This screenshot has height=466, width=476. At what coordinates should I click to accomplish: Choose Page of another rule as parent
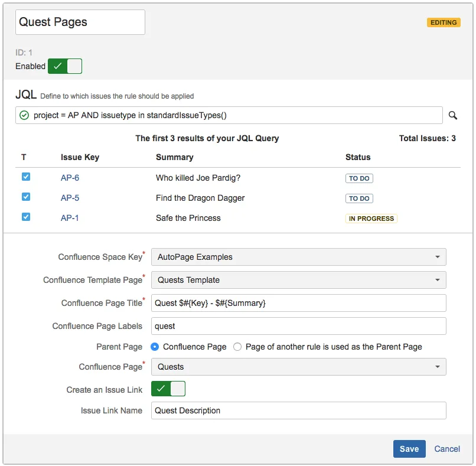[x=237, y=347]
